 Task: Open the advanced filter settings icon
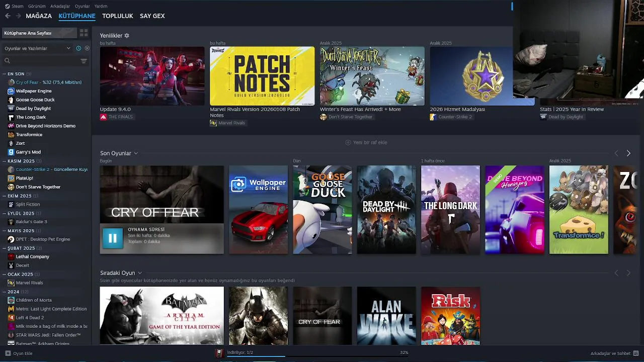84,61
